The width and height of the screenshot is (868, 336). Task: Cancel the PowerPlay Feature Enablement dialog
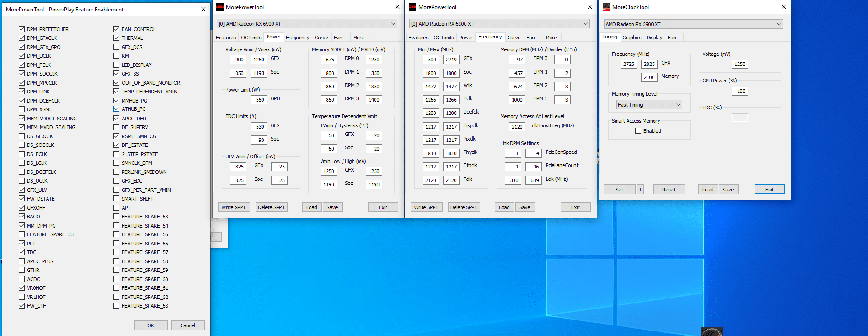(x=188, y=325)
